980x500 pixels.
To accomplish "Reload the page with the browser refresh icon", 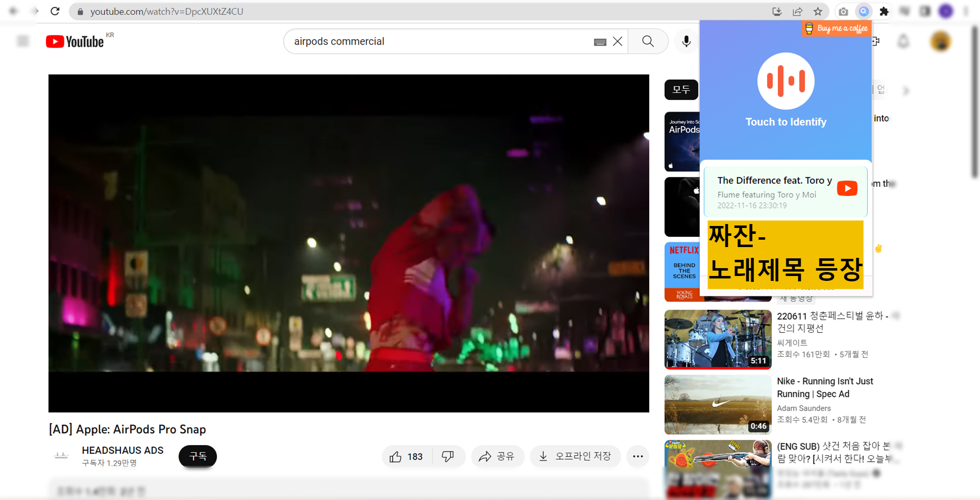I will (55, 11).
